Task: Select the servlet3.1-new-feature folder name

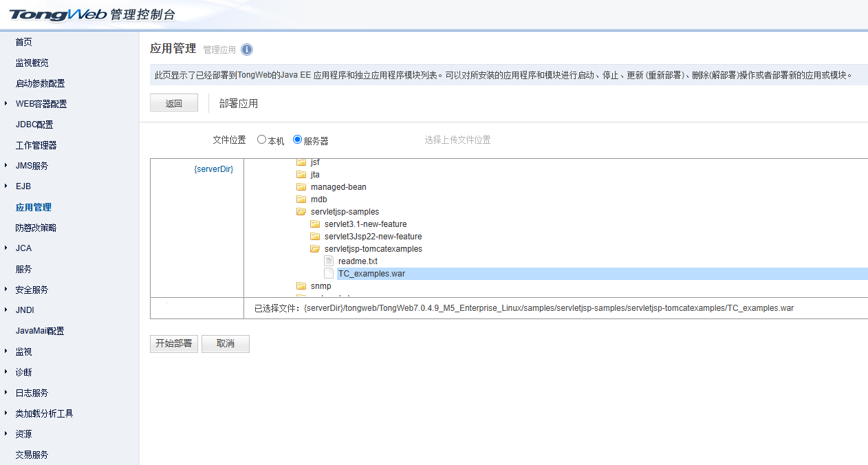Action: [x=365, y=224]
